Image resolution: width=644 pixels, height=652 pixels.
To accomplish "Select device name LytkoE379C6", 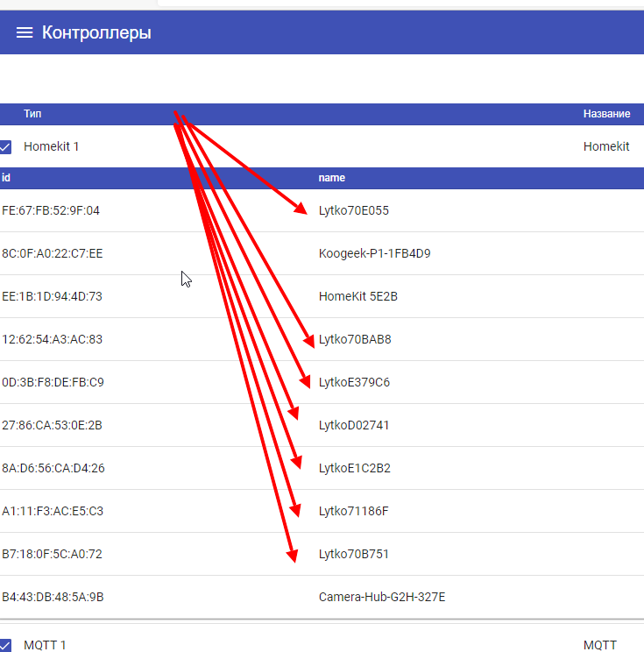I will (354, 382).
